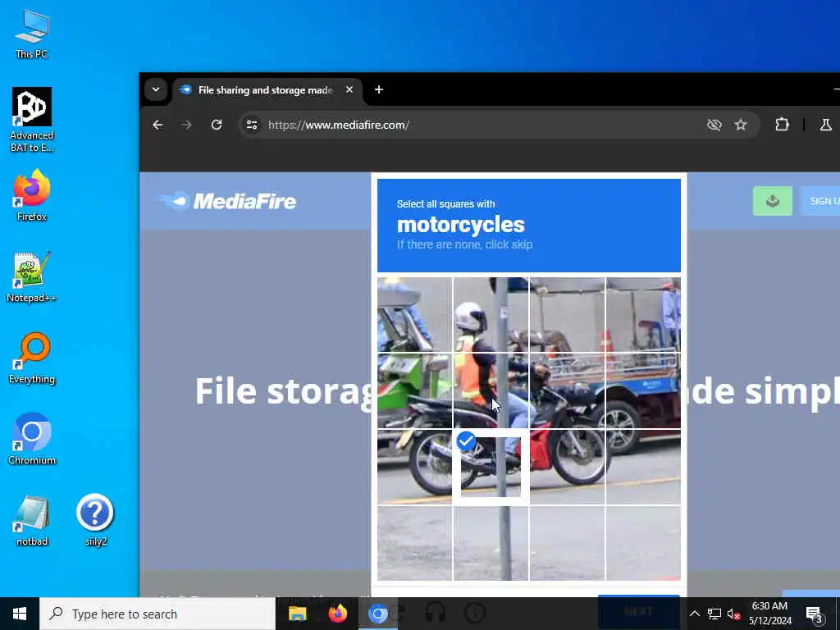
Task: Select the Firefox desktop shortcut
Action: click(x=32, y=195)
